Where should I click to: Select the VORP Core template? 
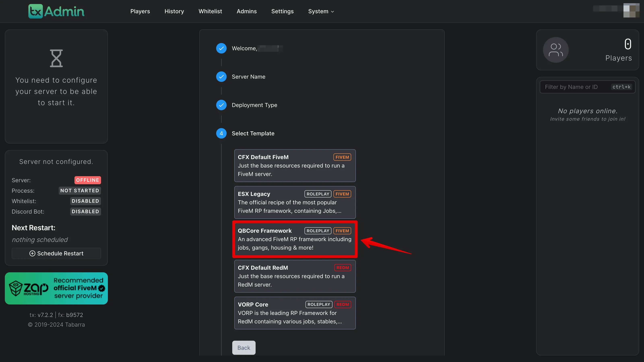point(295,313)
